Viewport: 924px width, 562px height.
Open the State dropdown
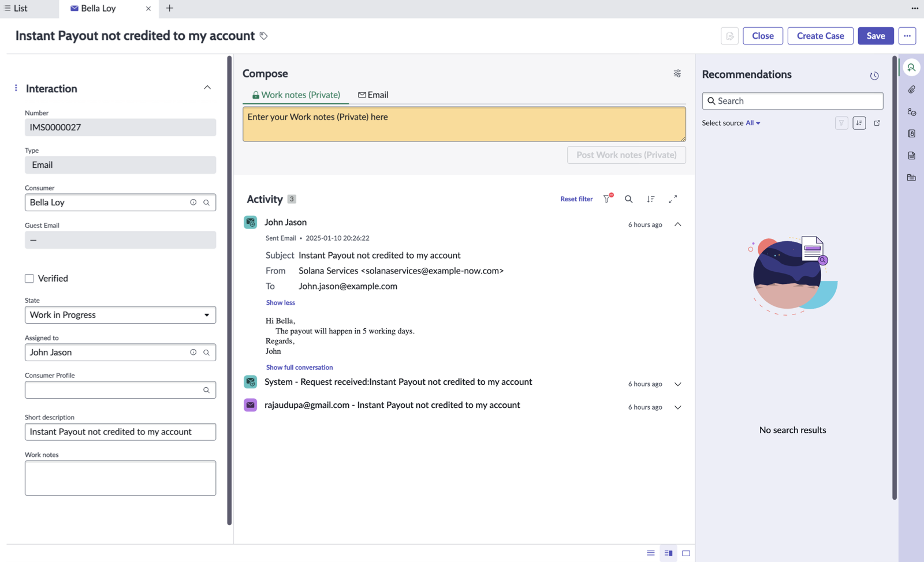tap(120, 315)
